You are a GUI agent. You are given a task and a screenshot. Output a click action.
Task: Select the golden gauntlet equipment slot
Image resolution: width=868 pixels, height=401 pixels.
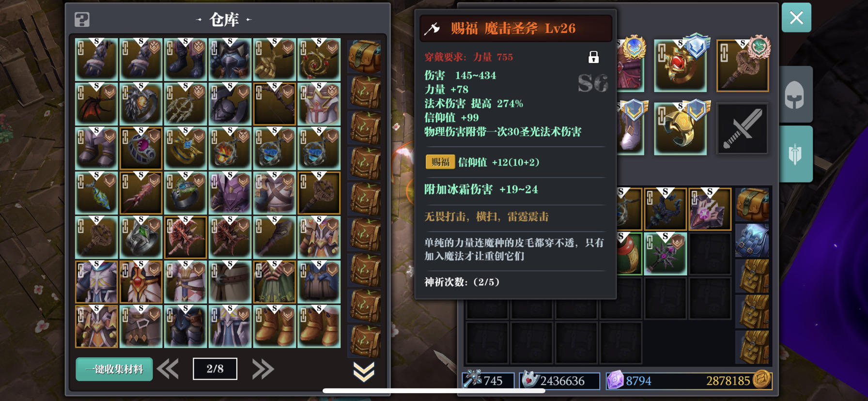coord(680,129)
